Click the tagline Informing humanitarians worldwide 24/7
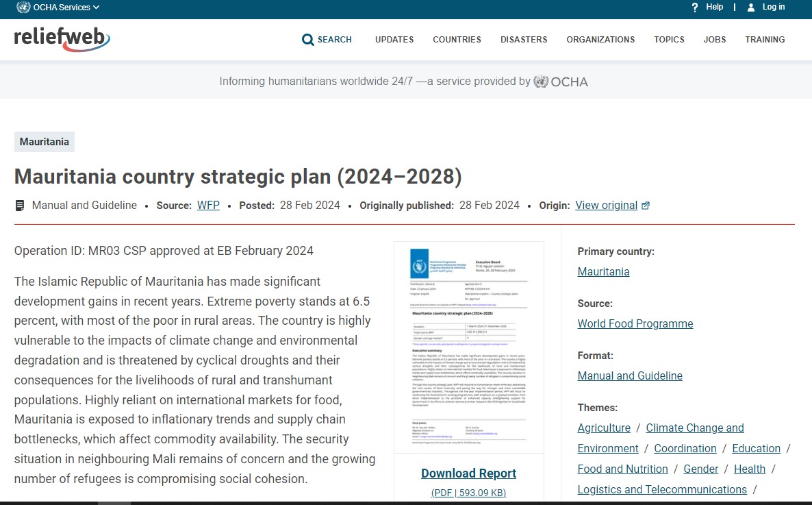 316,82
